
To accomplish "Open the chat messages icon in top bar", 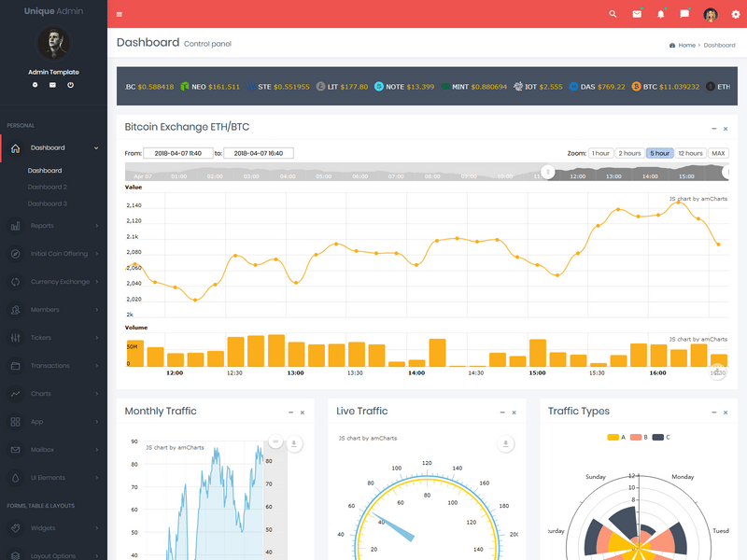I will pyautogui.click(x=684, y=14).
